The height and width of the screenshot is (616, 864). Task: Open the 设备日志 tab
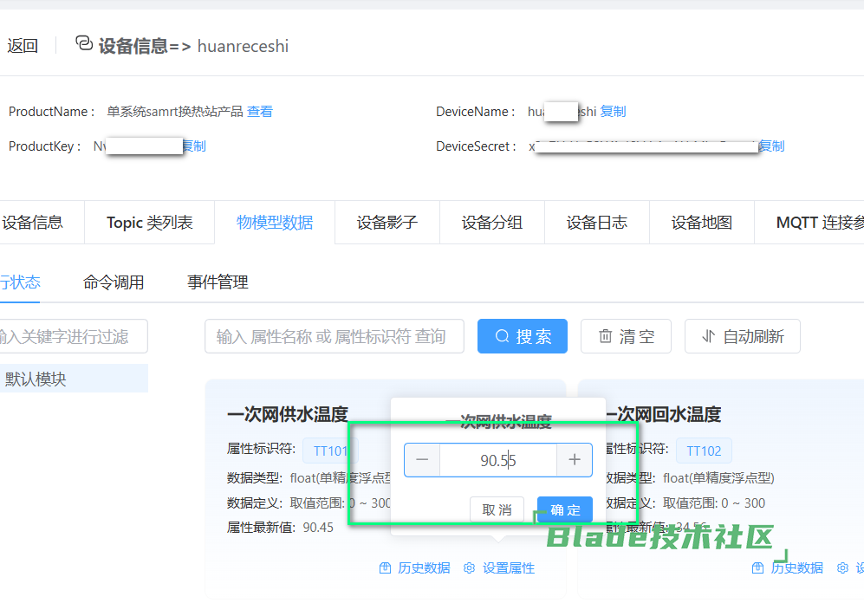click(x=597, y=223)
